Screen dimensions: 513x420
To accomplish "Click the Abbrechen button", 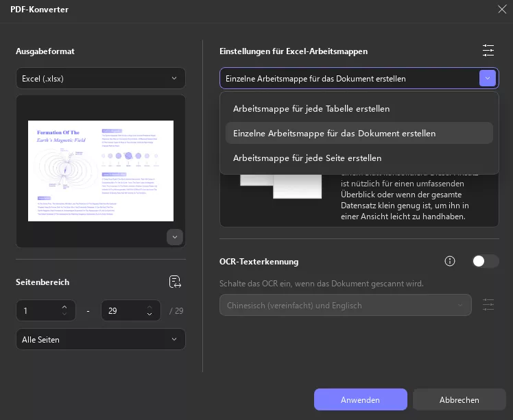I will click(x=459, y=399).
